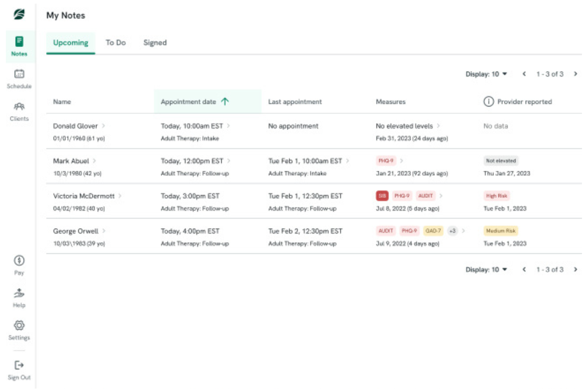Viewport: 588px width, 392px height.
Task: Click George Orwell's GAD-7 badge
Action: [433, 231]
